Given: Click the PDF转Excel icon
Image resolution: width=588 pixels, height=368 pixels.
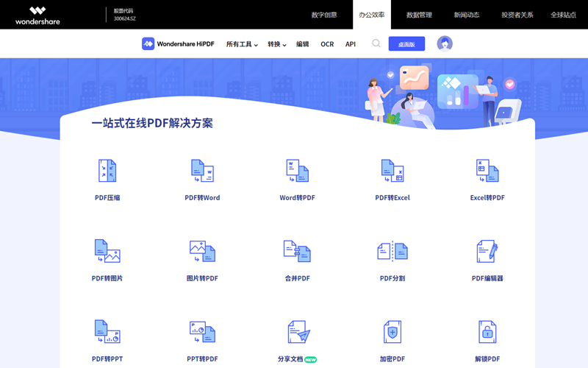Looking at the screenshot, I should click(392, 171).
